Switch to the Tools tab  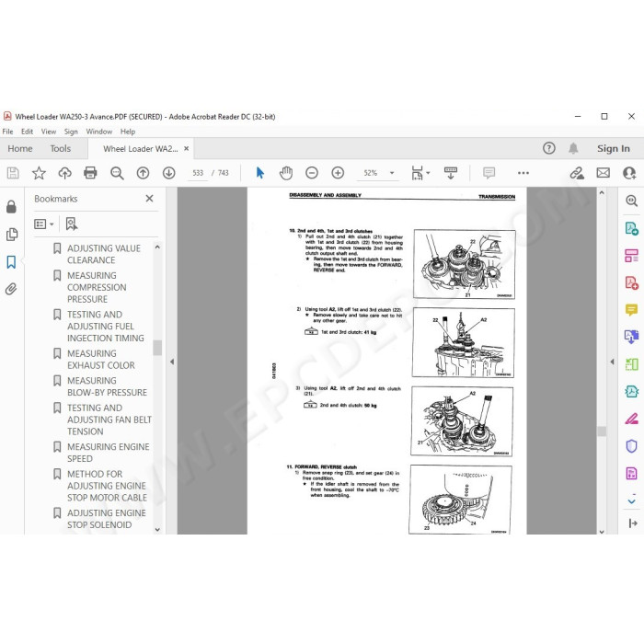(61, 149)
